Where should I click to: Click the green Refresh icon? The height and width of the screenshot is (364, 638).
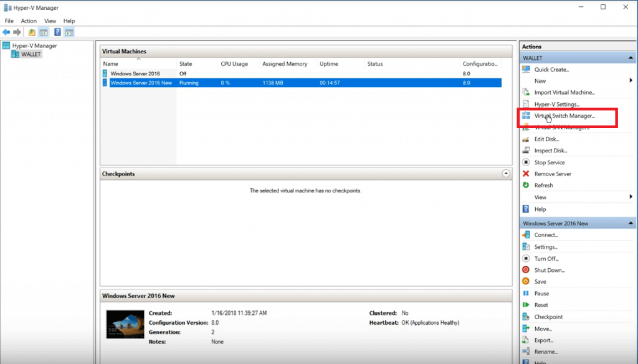[526, 185]
